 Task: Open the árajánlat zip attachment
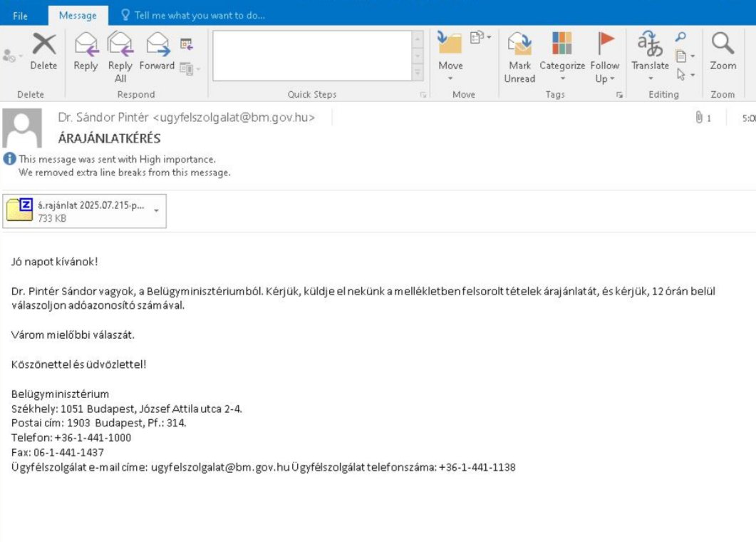pyautogui.click(x=84, y=211)
